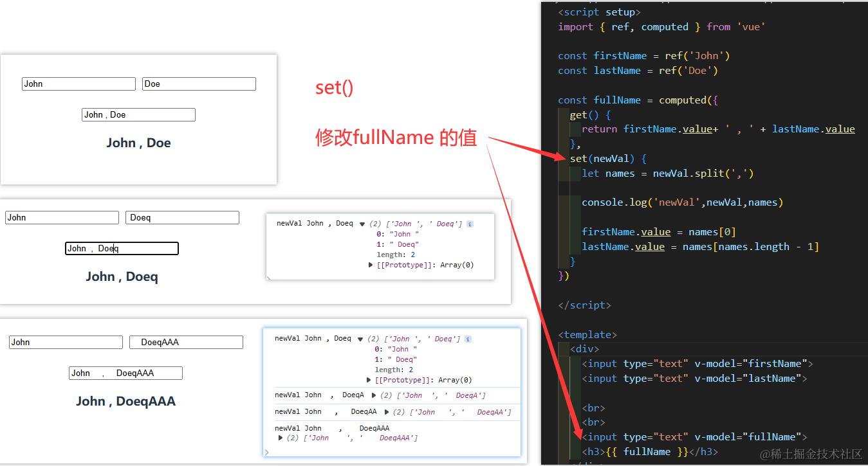Expand the array ending with ' DoeqAAA']
The width and height of the screenshot is (868, 466).
click(281, 438)
